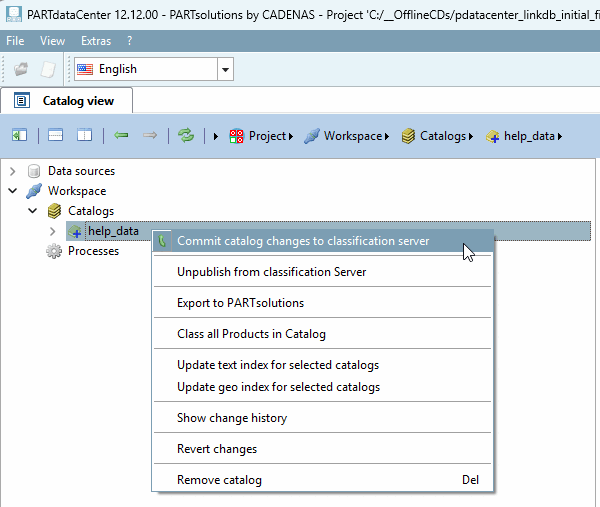
Task: Open the Workspace breadcrumb dropdown arrow
Action: tap(387, 136)
